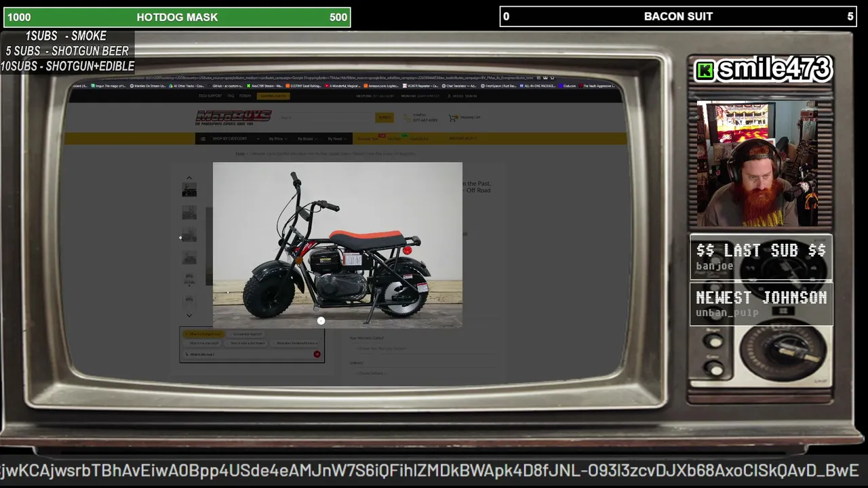Click the yellow Search button
Screen dimensions: 868x488
click(384, 117)
